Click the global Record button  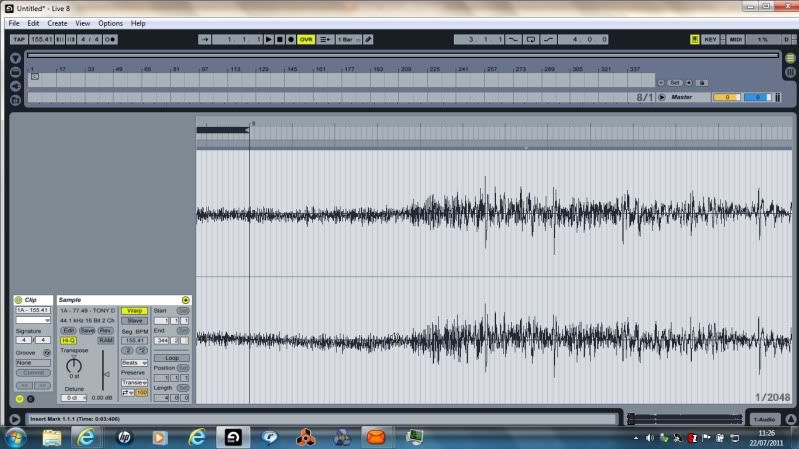click(291, 39)
